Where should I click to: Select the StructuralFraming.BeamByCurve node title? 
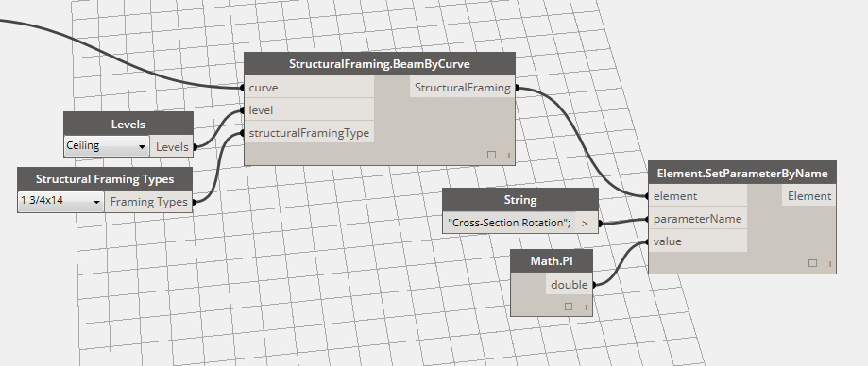(380, 64)
